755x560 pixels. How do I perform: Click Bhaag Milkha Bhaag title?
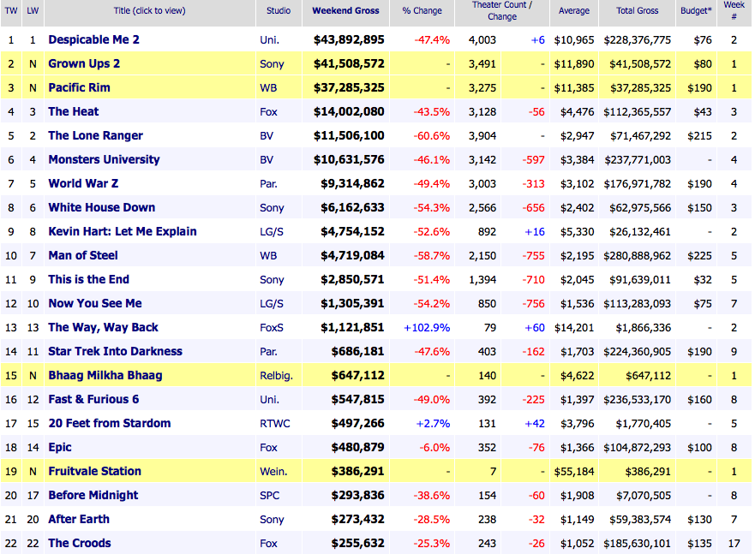coord(105,375)
